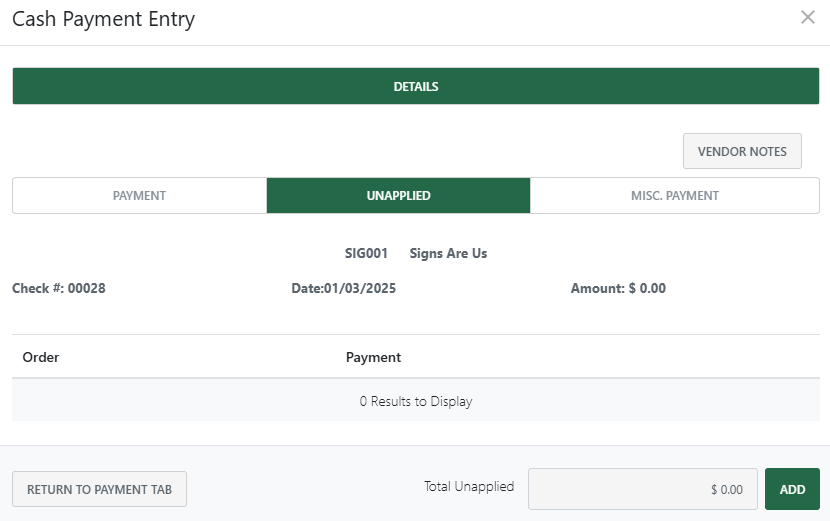
Task: Click the vendor code SIG001
Action: [x=366, y=254]
